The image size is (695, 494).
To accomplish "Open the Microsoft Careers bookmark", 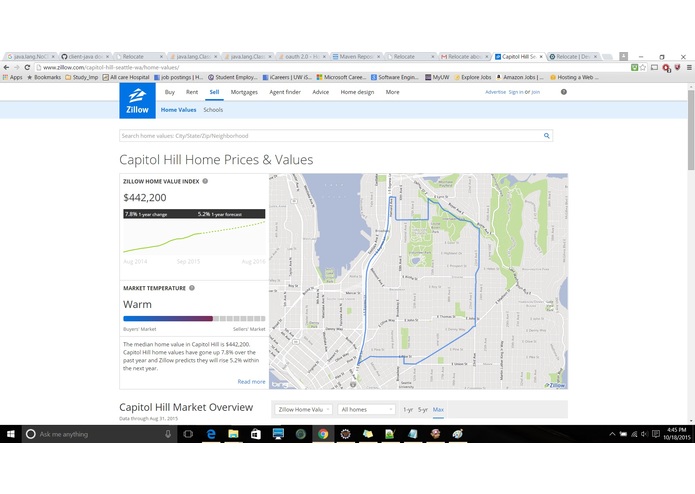I will pos(341,77).
